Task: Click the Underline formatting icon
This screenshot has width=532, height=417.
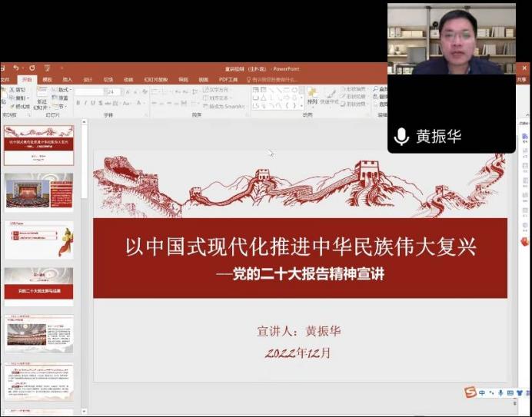Action: 93,103
